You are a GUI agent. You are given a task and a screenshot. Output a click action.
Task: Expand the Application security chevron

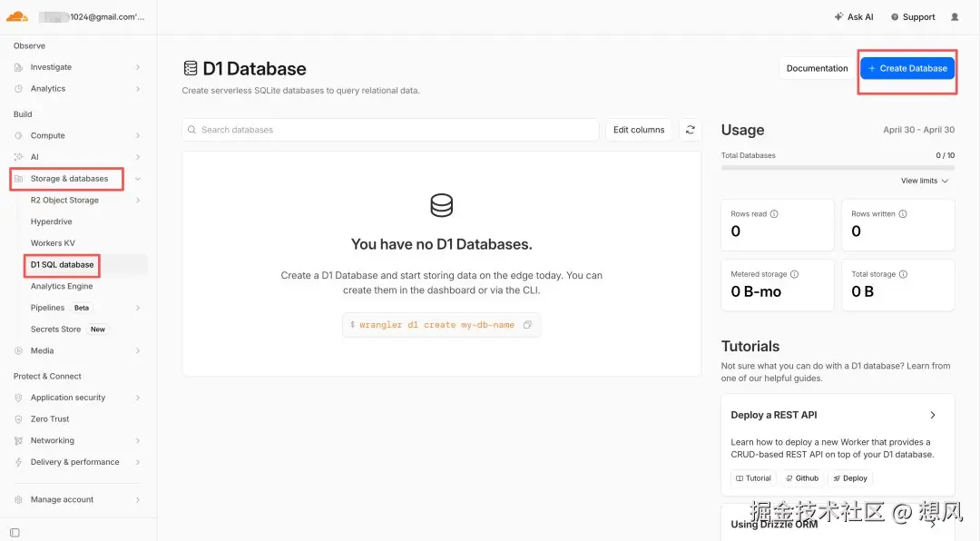[x=138, y=398]
